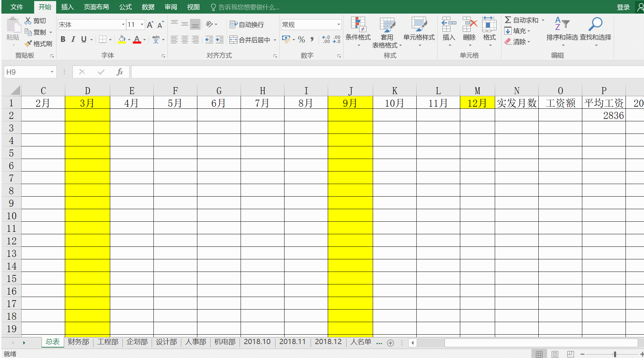This screenshot has width=644, height=358.
Task: Click the phonetic guide wén icon
Action: click(156, 39)
